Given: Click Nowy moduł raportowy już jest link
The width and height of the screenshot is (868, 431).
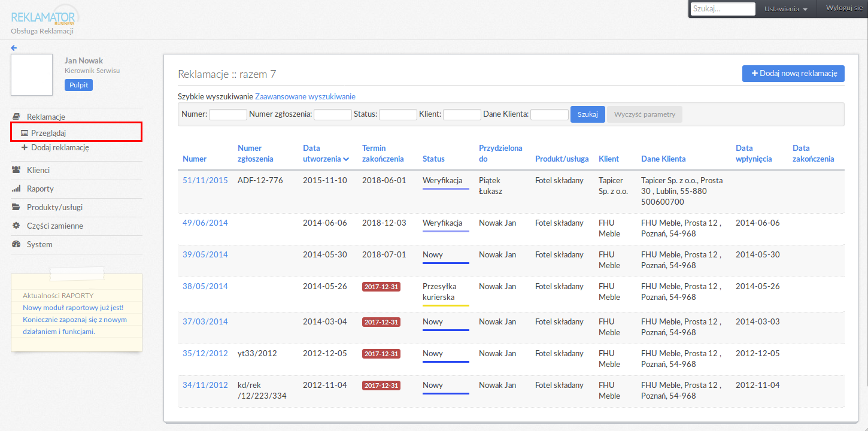Looking at the screenshot, I should (x=73, y=308).
